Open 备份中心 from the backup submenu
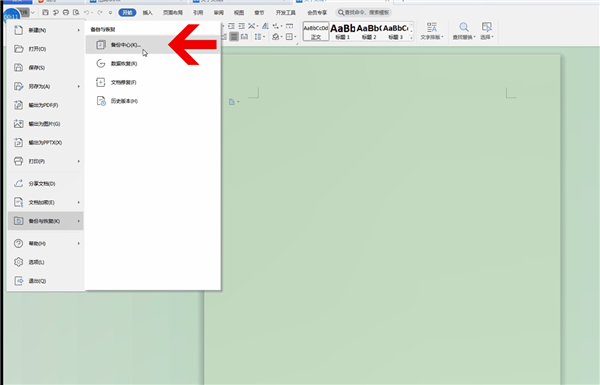This screenshot has height=385, width=600. tap(152, 45)
